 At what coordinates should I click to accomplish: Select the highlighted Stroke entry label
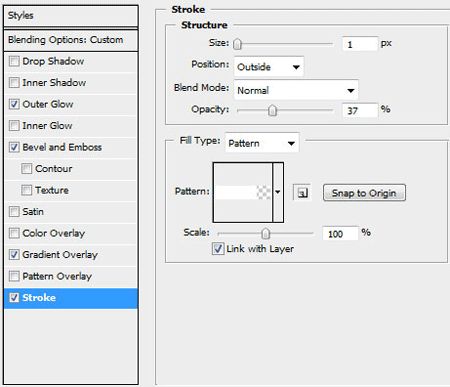click(39, 298)
